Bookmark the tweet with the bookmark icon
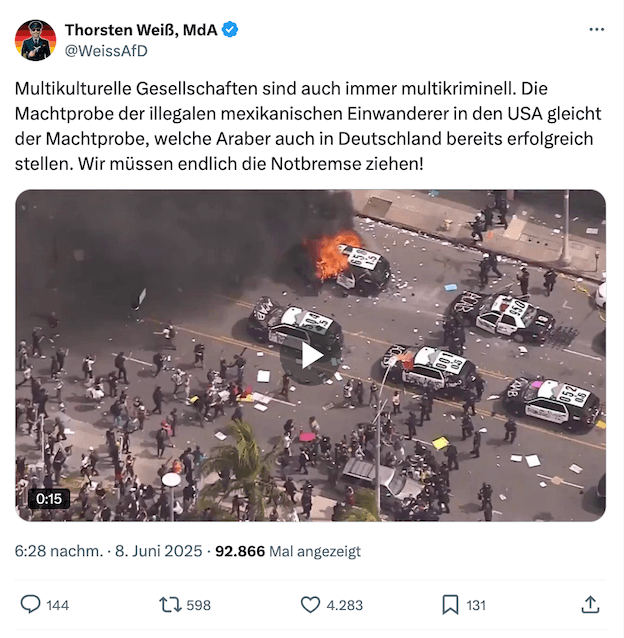Image resolution: width=624 pixels, height=638 pixels. [x=450, y=605]
